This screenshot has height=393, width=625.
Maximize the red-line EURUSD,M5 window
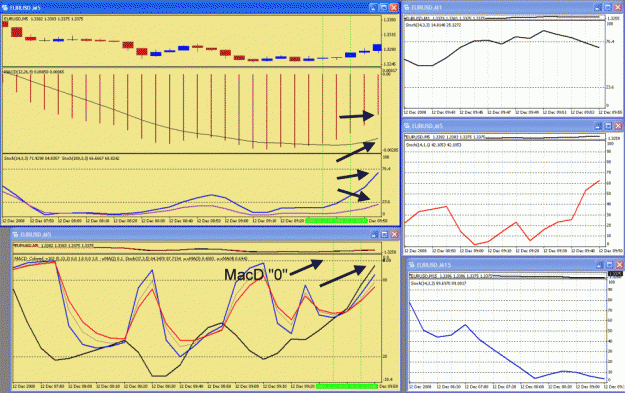pyautogui.click(x=608, y=126)
